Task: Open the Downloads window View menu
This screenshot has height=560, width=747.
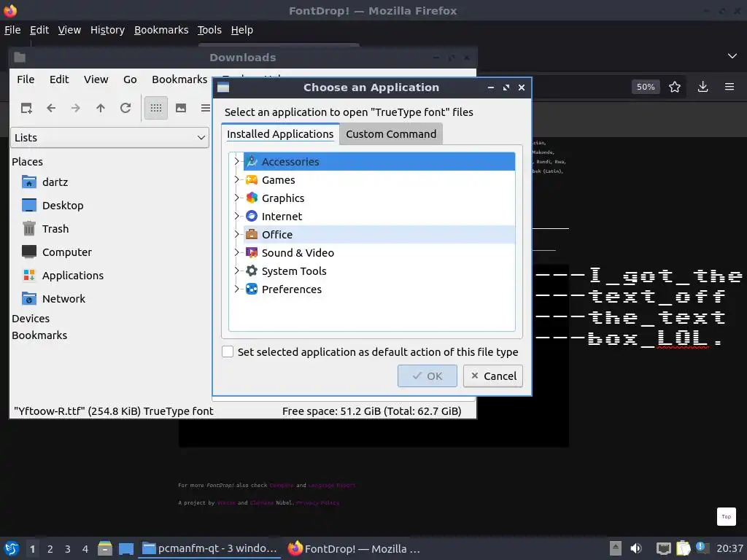Action: click(96, 79)
